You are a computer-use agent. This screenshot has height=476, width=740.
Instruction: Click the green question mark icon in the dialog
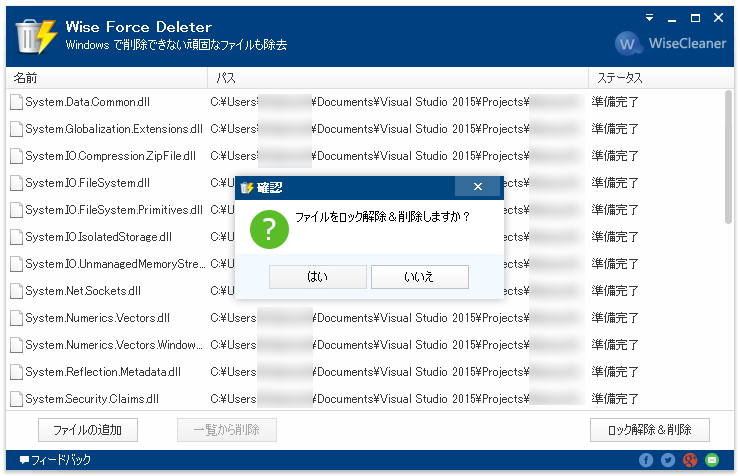[x=269, y=229]
